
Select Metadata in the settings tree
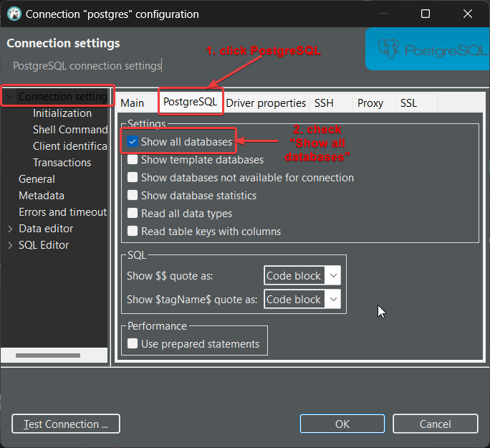pos(42,196)
